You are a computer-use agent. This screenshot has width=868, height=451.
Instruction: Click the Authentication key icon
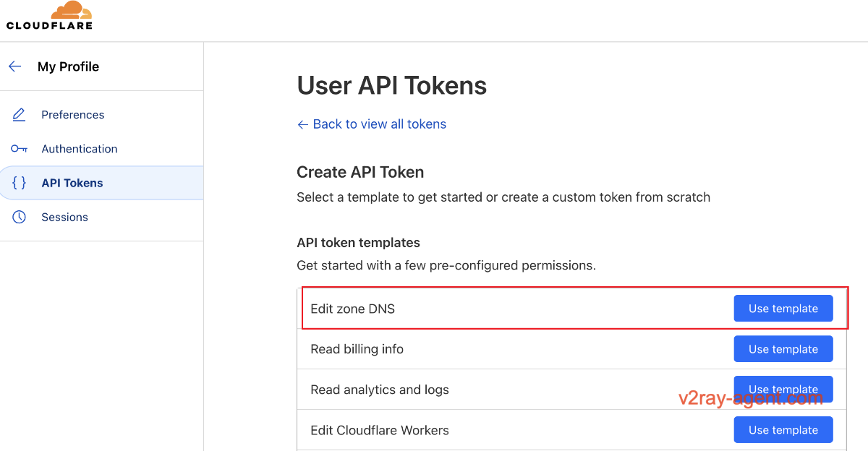click(x=19, y=149)
